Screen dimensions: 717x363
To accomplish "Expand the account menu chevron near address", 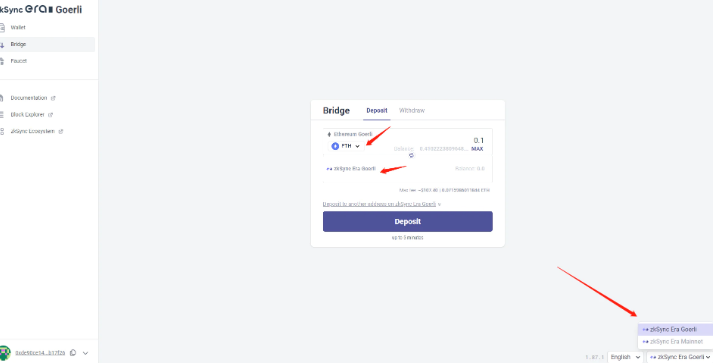I will click(x=86, y=353).
